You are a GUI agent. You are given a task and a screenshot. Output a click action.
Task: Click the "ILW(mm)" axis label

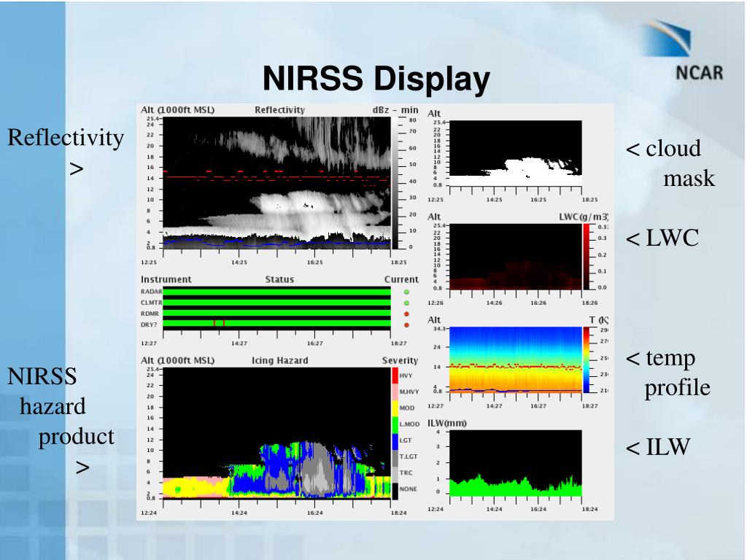447,424
